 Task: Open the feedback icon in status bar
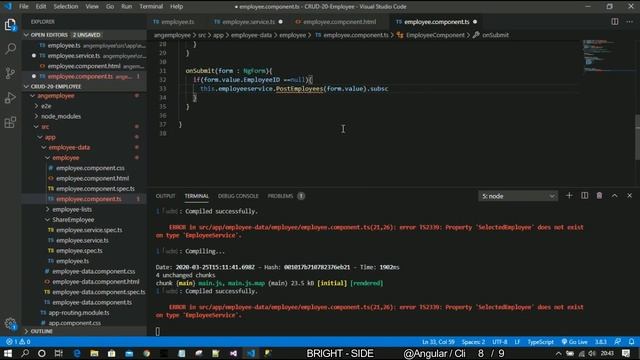(x=618, y=342)
